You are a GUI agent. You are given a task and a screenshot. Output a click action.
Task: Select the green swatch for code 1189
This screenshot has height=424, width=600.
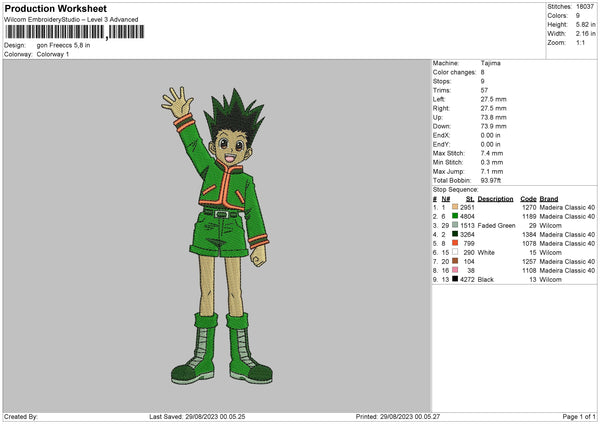(455, 215)
